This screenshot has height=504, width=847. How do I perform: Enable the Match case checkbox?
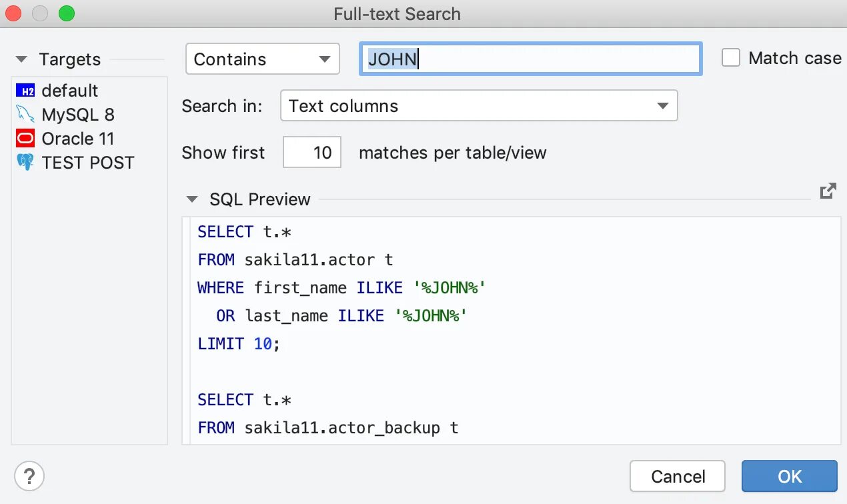click(x=731, y=59)
